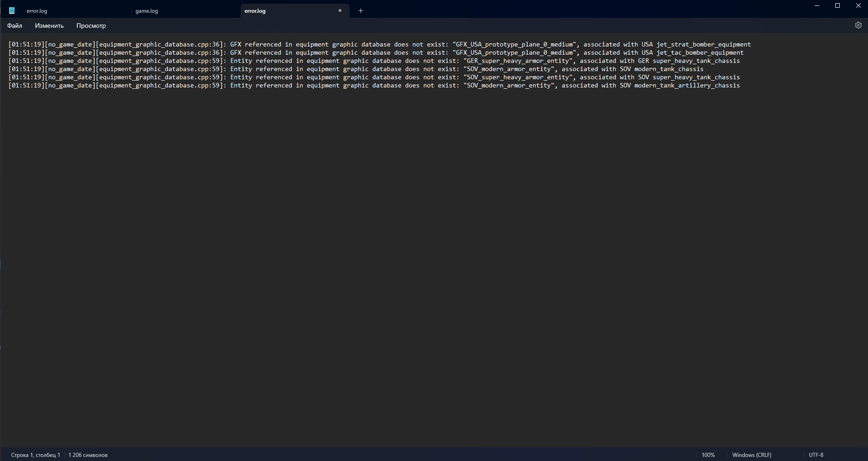
Task: Click the Windows (CRLF) line ending indicator
Action: (x=751, y=455)
